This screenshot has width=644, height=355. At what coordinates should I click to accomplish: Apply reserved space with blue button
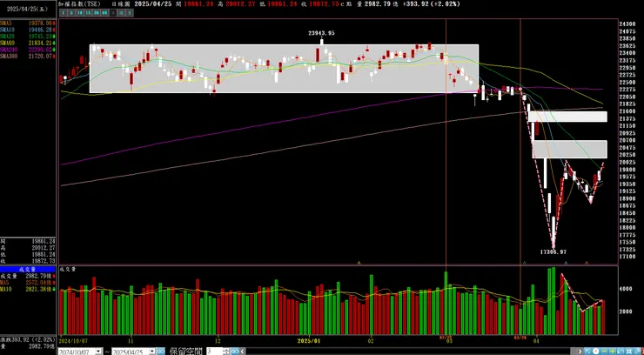pos(234,352)
